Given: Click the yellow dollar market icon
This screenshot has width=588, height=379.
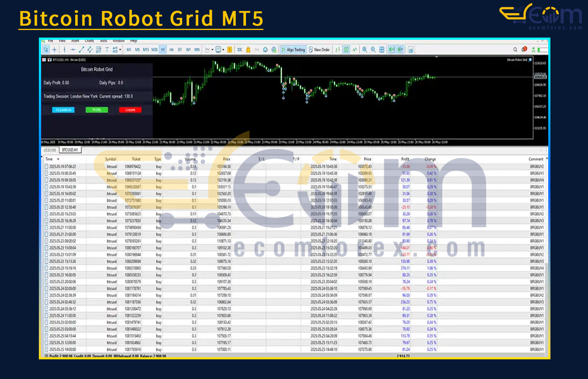Looking at the screenshot, I should [229, 50].
